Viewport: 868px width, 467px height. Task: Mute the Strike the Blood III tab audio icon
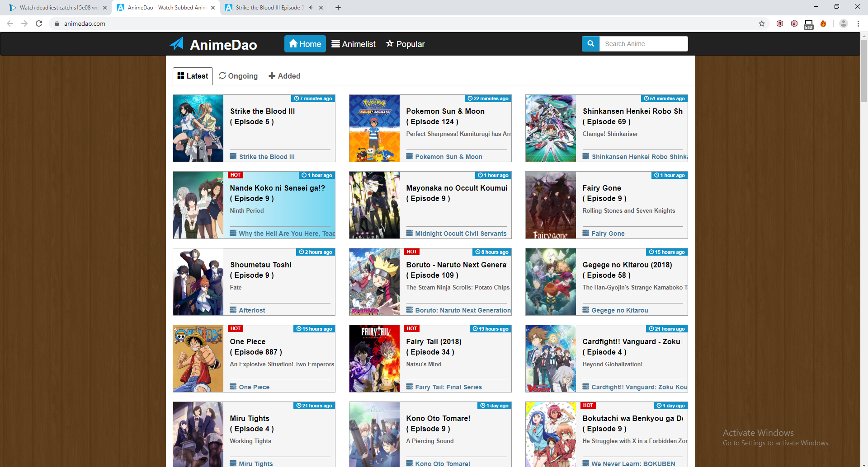tap(311, 8)
